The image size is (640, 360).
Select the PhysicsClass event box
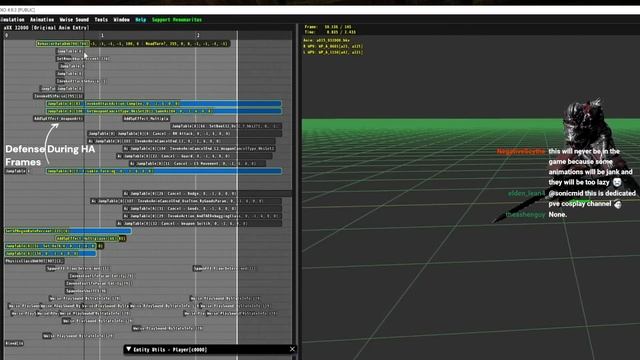pos(34,261)
